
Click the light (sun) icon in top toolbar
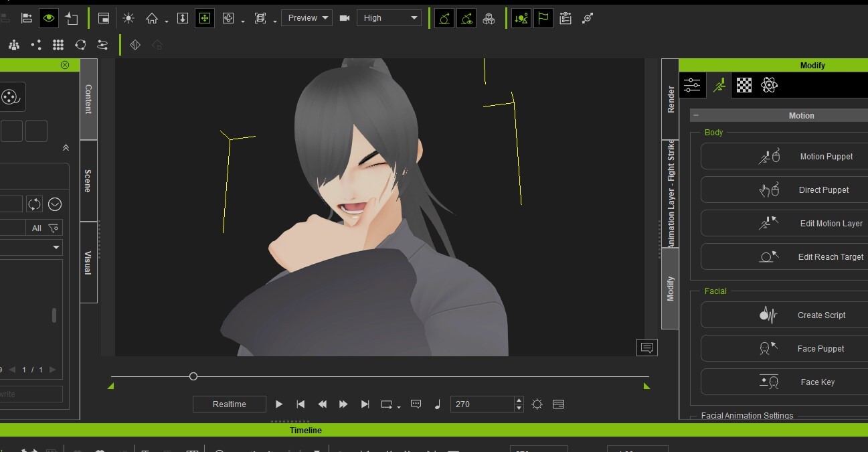coord(128,18)
